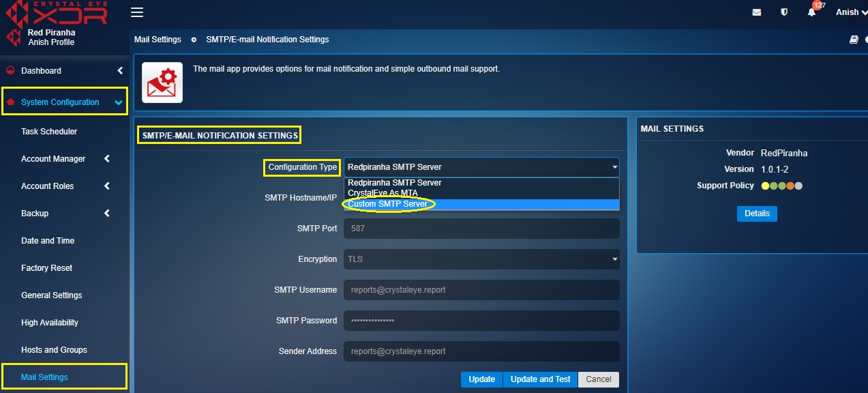Choose CrystalEye As MTA option
This screenshot has width=868, height=393.
point(481,193)
